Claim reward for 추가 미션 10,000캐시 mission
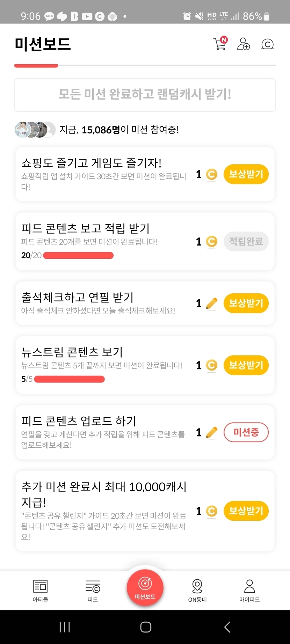 coord(246,511)
